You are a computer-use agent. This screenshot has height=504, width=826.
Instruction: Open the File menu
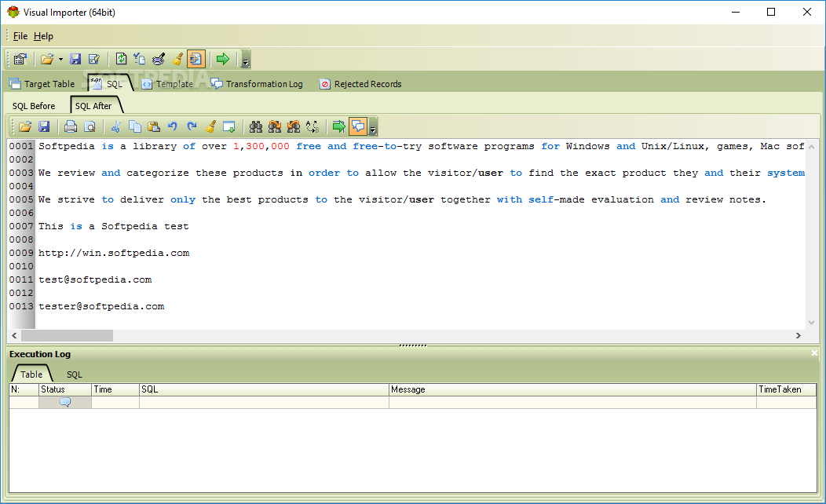tap(20, 36)
